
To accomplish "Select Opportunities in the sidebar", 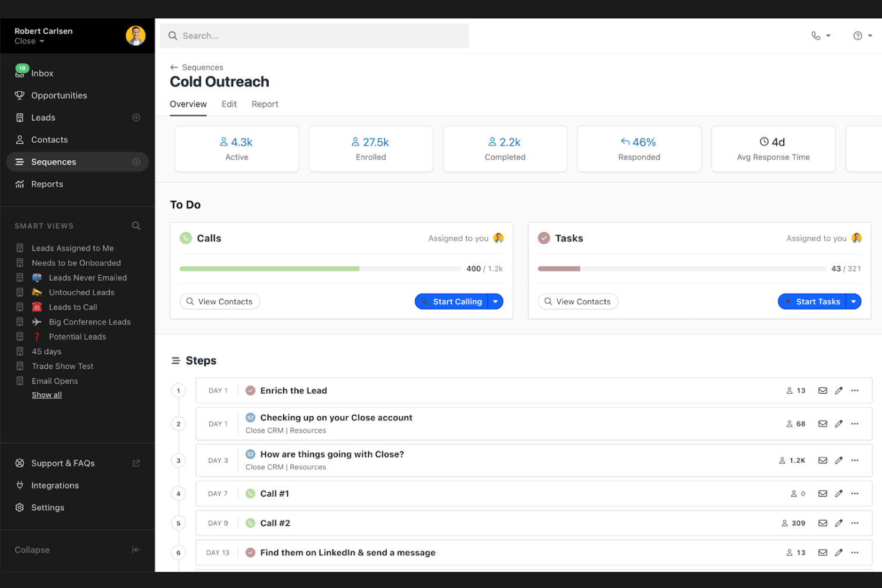I will [x=58, y=95].
